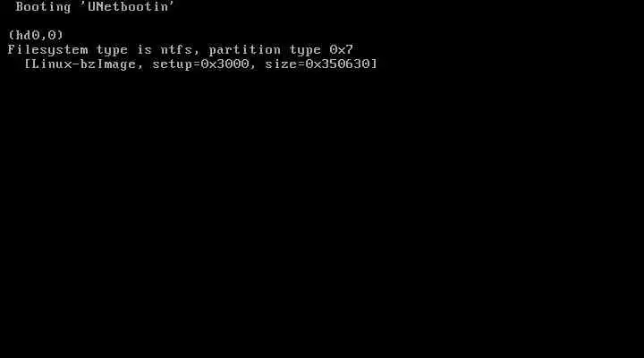Image resolution: width=644 pixels, height=358 pixels.
Task: Click the closing bracket after 0x350630
Action: [374, 64]
